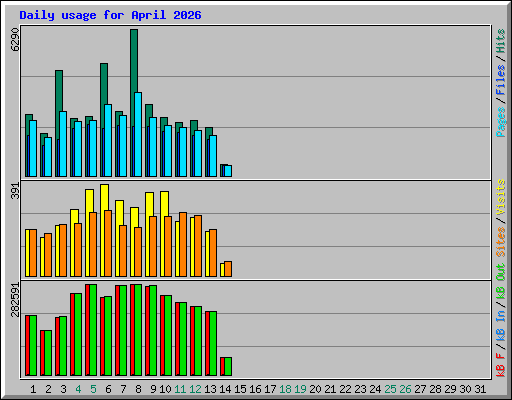The height and width of the screenshot is (400, 512).
Task: Click the orange sites bar for day 11
Action: [183, 244]
